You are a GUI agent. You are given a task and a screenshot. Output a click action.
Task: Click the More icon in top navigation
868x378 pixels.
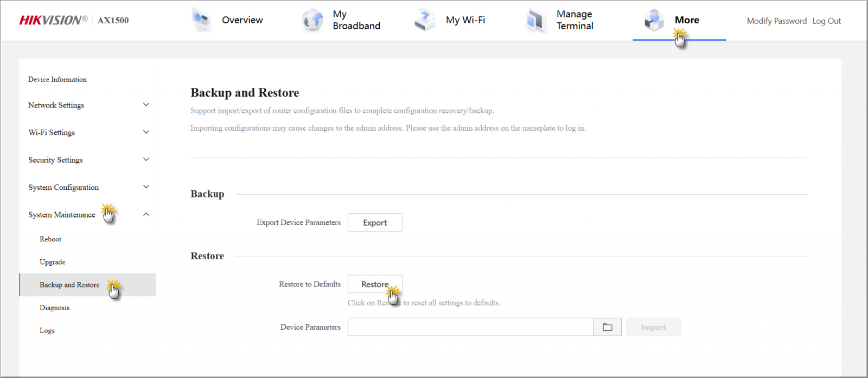(x=654, y=20)
